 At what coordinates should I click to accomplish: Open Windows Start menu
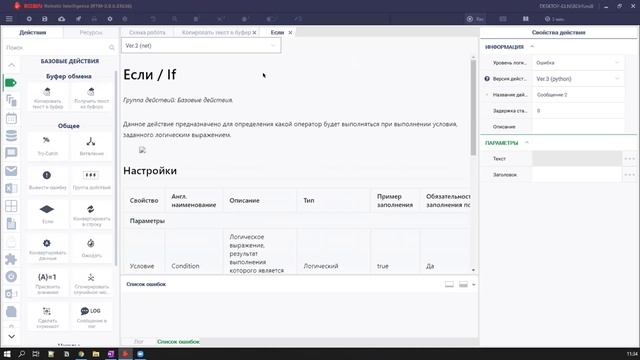(x=7, y=354)
